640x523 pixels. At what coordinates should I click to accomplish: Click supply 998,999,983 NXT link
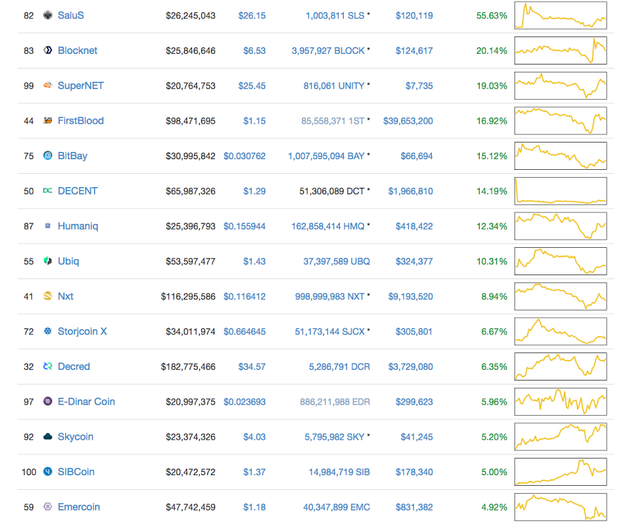click(330, 296)
